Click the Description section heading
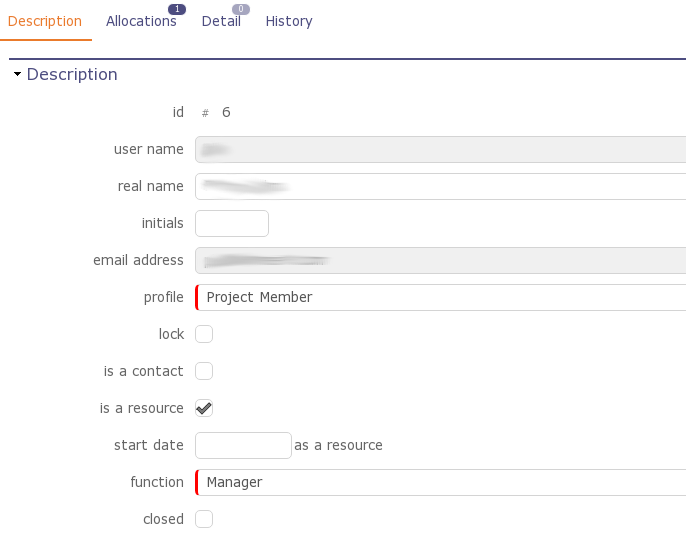The image size is (686, 540). tap(72, 75)
